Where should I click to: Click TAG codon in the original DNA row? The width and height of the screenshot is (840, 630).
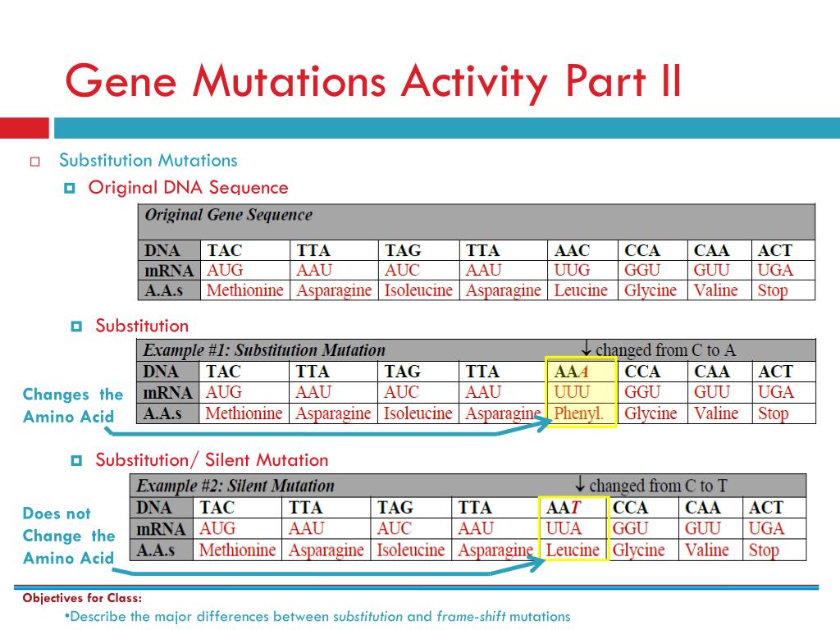coord(403,251)
